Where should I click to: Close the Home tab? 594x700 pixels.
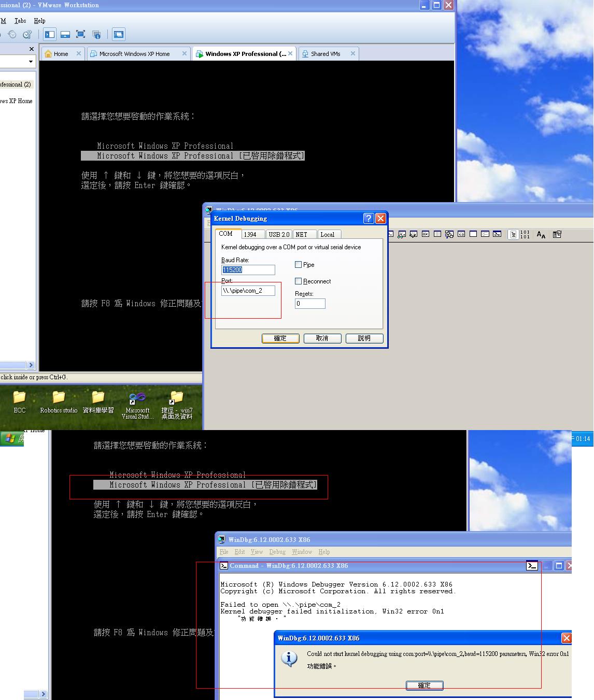tap(79, 53)
